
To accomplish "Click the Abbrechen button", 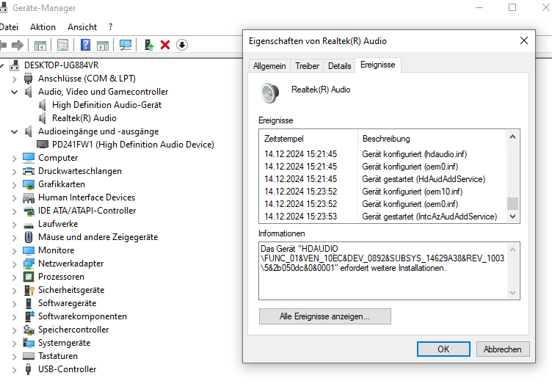I will [502, 349].
